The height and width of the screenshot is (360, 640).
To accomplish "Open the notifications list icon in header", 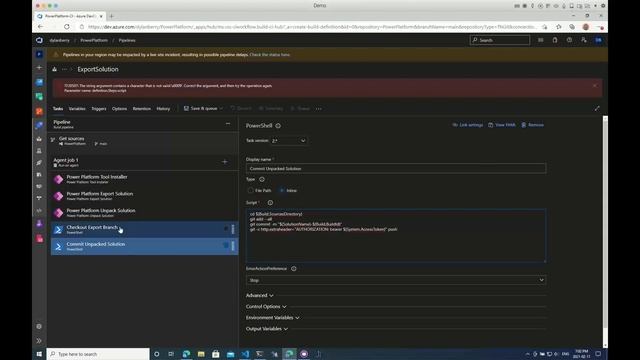I will (x=540, y=40).
